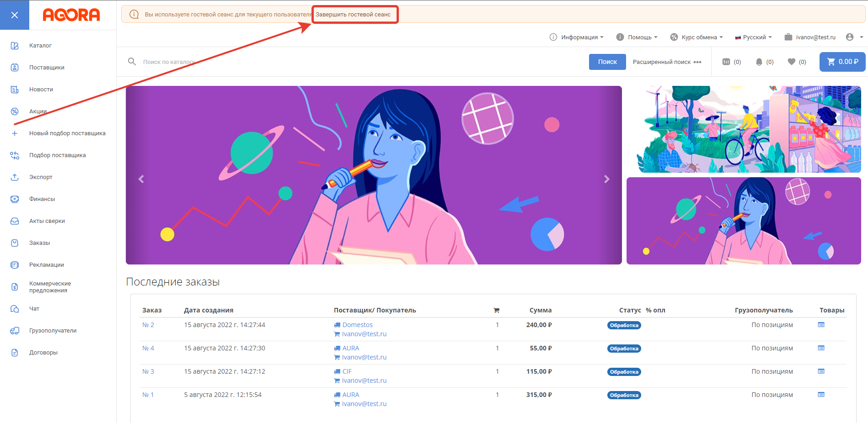Close the sidebar with the X icon
Screen dimensions: 868x423
coord(15,15)
